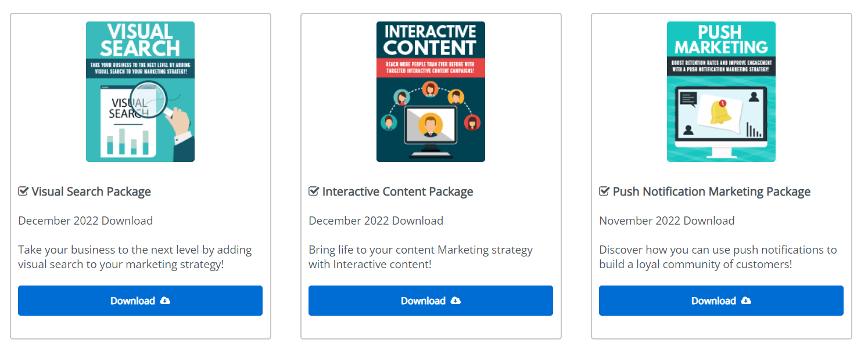
Task: Click the description about adding visual search
Action: (x=135, y=257)
